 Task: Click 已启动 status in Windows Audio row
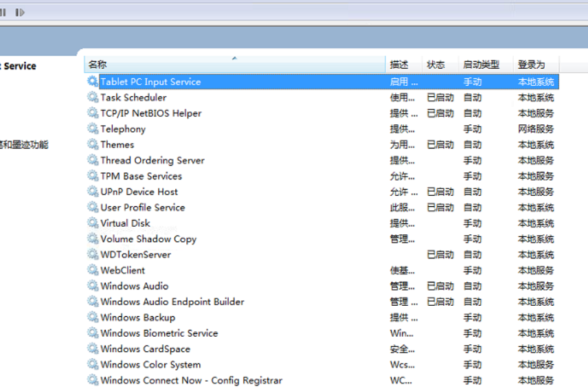440,287
